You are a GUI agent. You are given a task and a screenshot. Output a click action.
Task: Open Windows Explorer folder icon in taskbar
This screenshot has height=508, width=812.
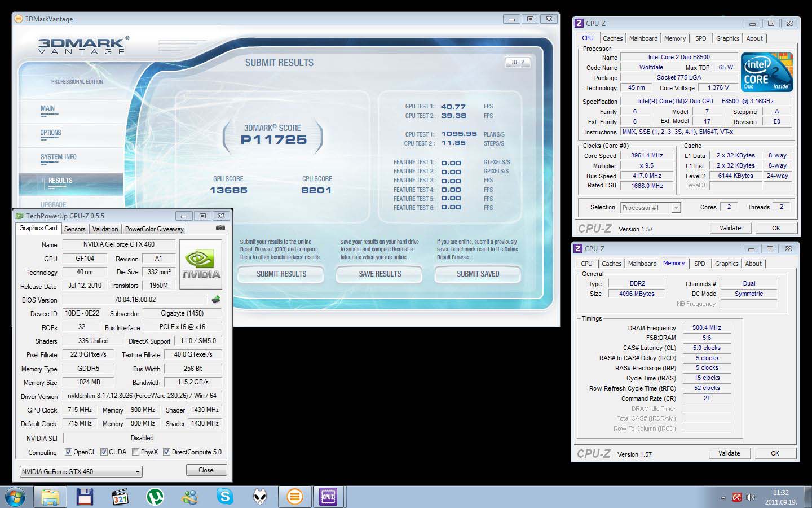tap(50, 497)
